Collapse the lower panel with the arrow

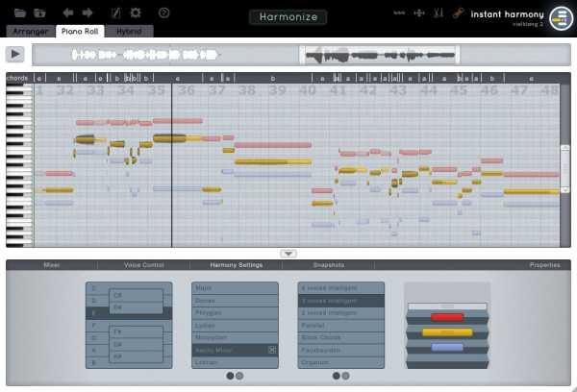(x=288, y=254)
